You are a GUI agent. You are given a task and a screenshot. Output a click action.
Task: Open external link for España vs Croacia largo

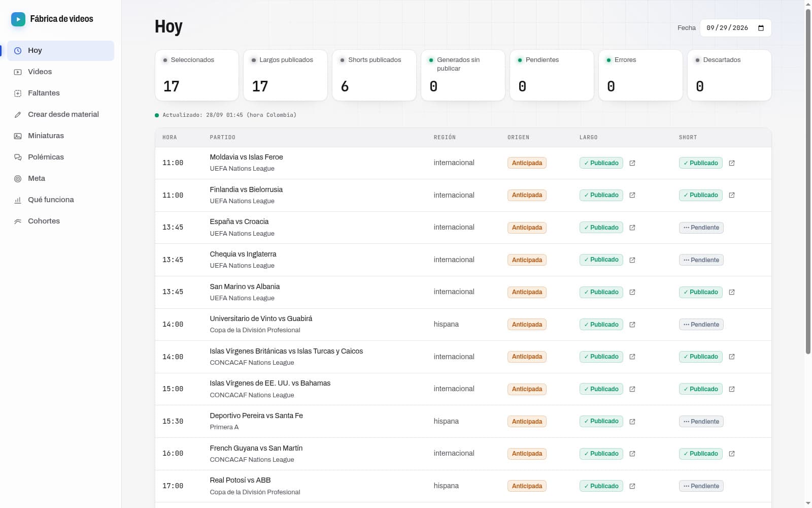coord(632,228)
